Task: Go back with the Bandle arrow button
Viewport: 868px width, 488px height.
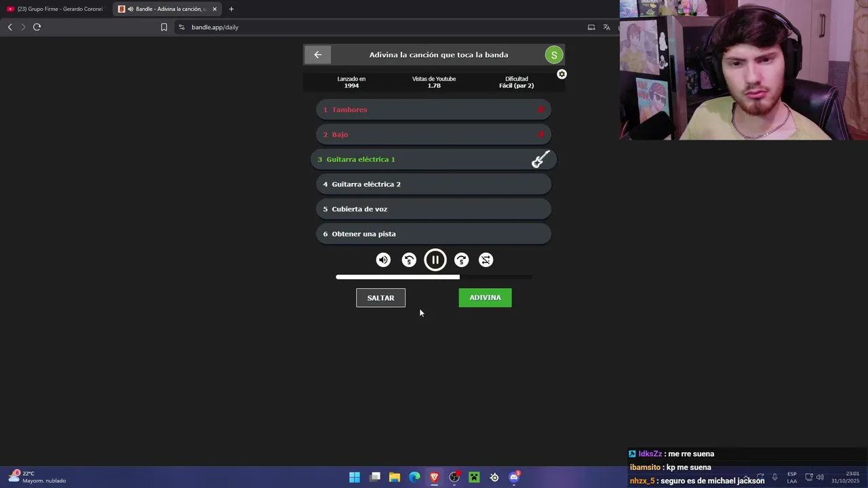Action: click(x=318, y=55)
